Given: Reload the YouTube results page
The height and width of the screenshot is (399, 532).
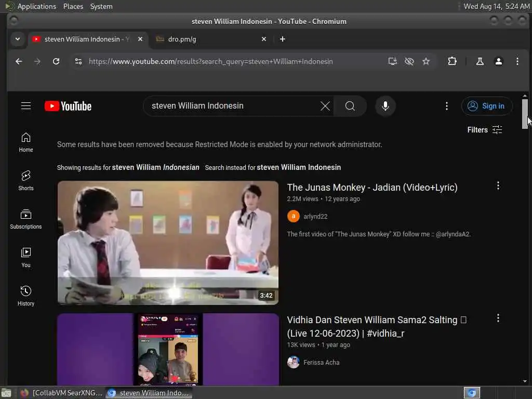Looking at the screenshot, I should tap(56, 61).
